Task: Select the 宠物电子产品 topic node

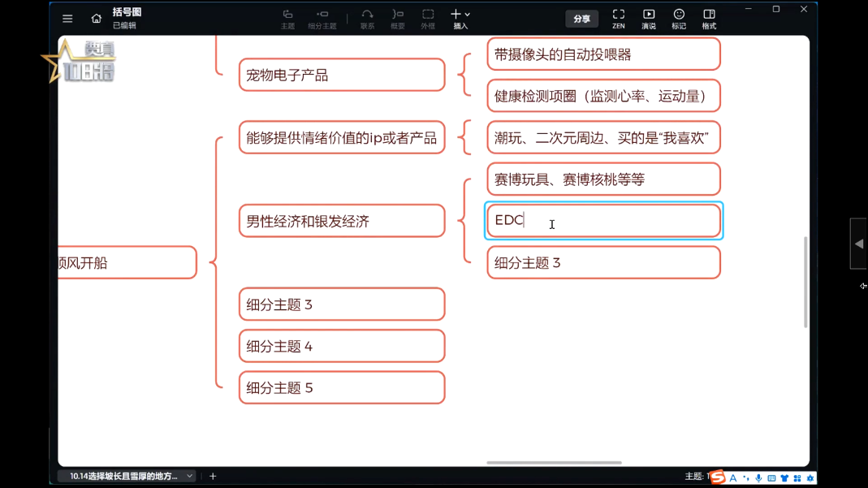Action: (342, 76)
